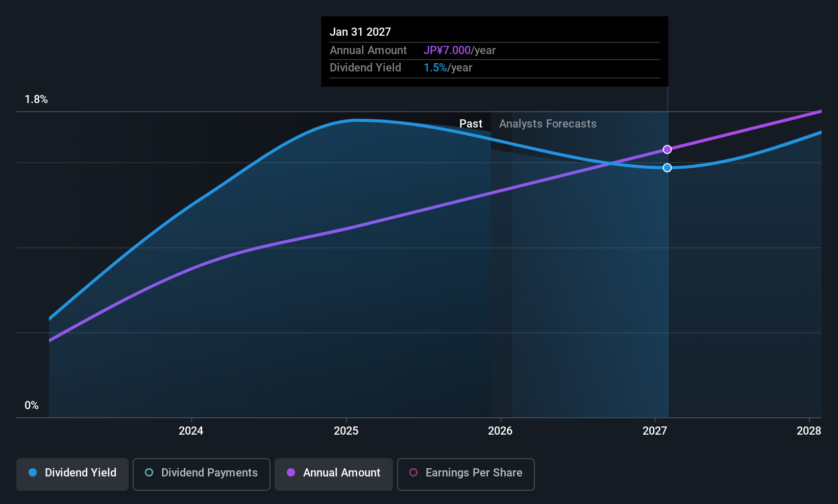This screenshot has height=504, width=838.
Task: Click the purple Annual Amount legend dot
Action: point(291,473)
